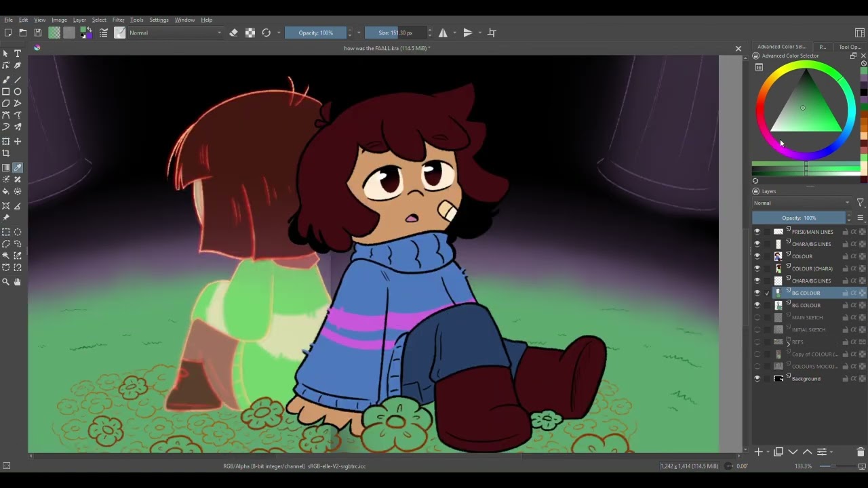This screenshot has width=868, height=488.
Task: Adjust layer Opacity slider
Action: click(x=799, y=218)
